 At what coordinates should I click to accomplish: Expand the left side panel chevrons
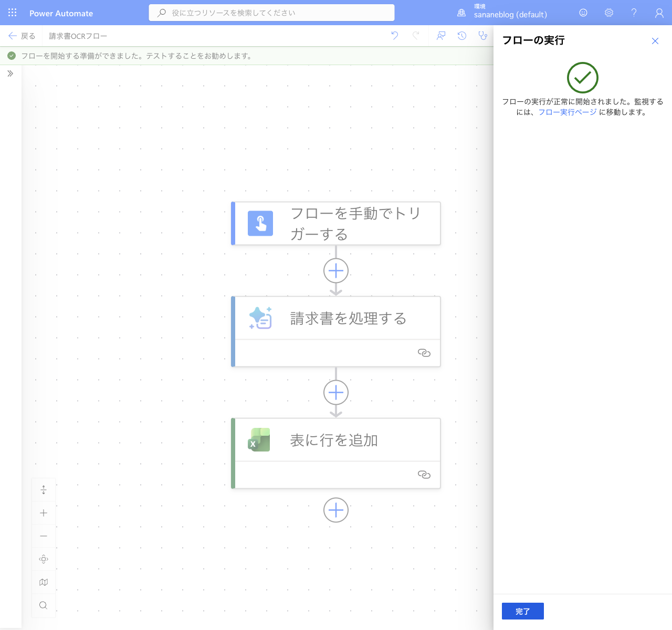pyautogui.click(x=10, y=73)
